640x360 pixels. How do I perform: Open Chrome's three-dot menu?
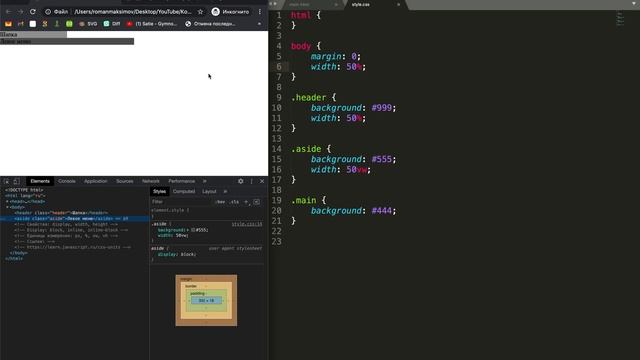[260, 12]
